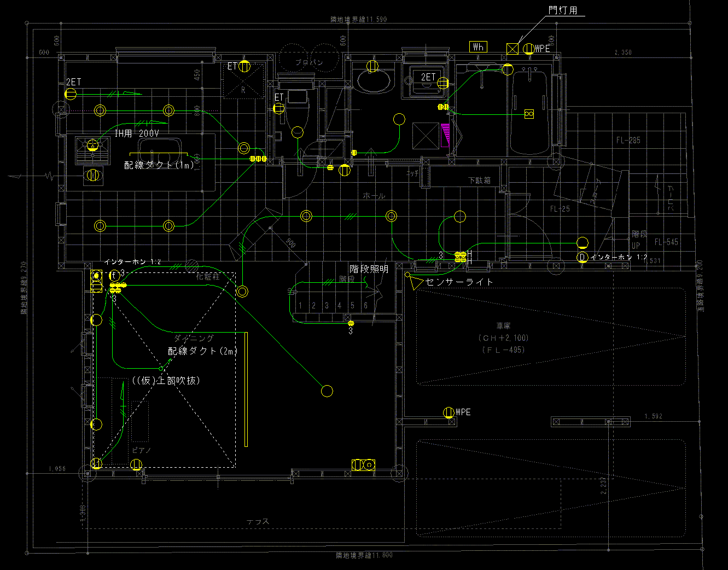Select the ダイニング room label
Viewport: 728px width, 570px height.
pyautogui.click(x=194, y=339)
